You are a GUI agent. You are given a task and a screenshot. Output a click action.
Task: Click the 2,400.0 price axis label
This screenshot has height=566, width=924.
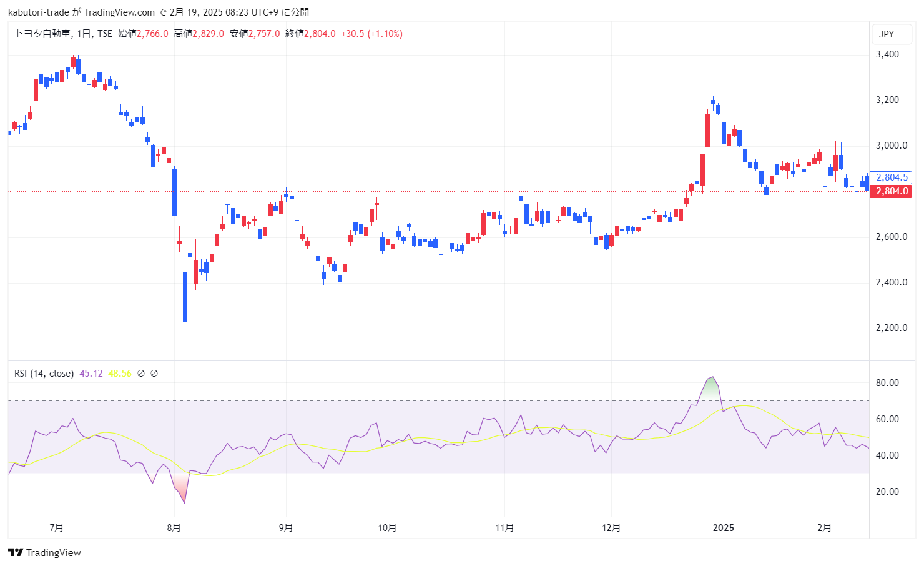click(892, 282)
